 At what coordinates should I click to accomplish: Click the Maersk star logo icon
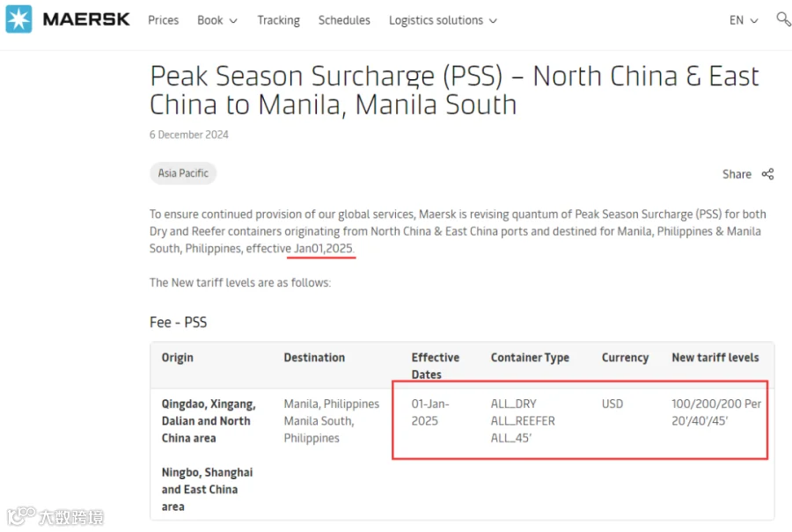18,19
